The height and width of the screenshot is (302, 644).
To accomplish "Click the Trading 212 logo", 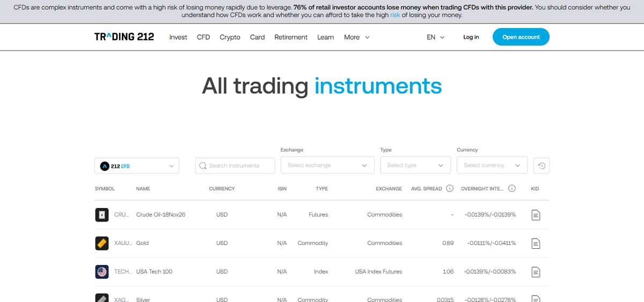I will tap(124, 37).
